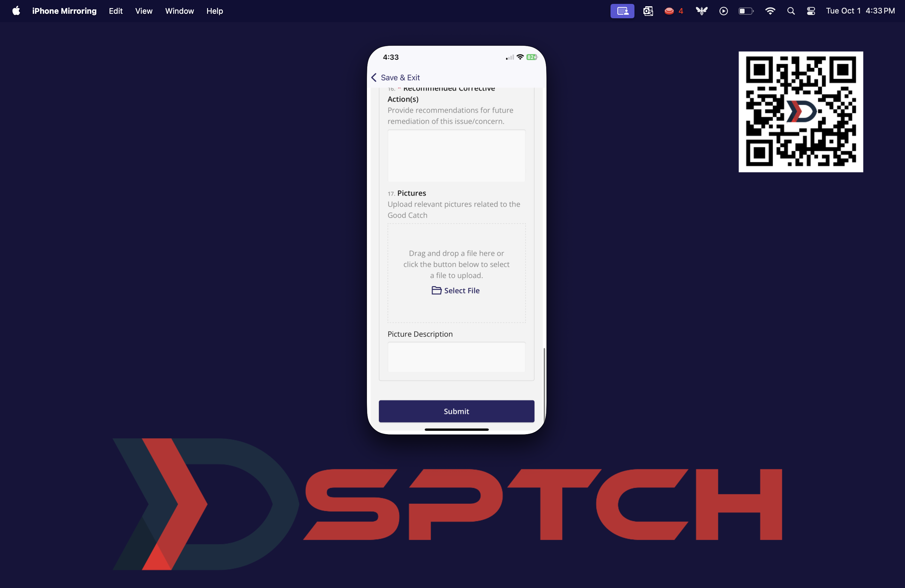Click the Edit menu item
905x588 pixels.
coord(115,10)
